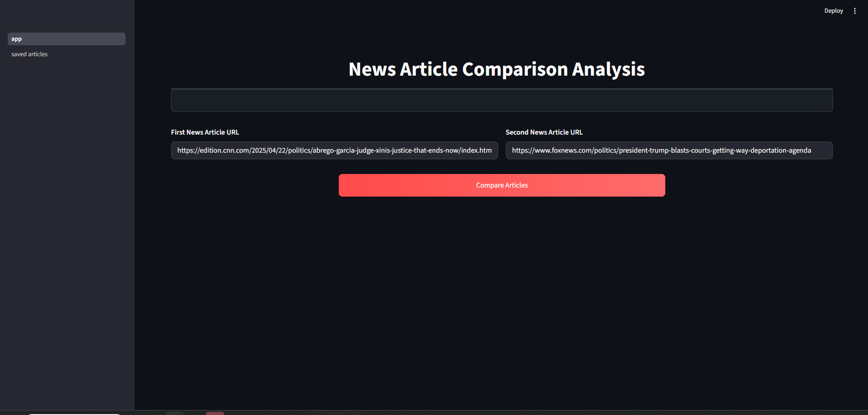Click empty area beneath Compare Articles button
Image resolution: width=868 pixels, height=415 pixels.
502,272
